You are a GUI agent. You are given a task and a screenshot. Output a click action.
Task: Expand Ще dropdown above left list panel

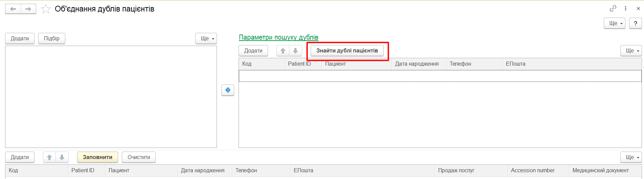pos(206,39)
